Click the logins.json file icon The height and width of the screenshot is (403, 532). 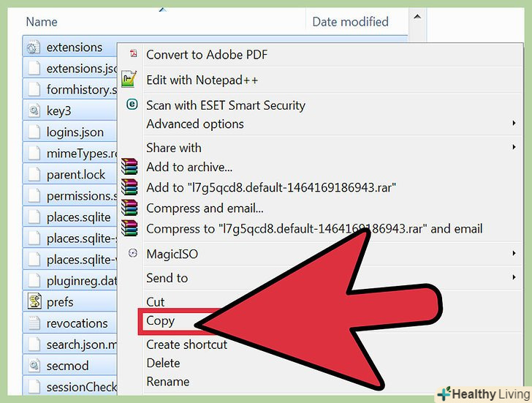(x=34, y=132)
